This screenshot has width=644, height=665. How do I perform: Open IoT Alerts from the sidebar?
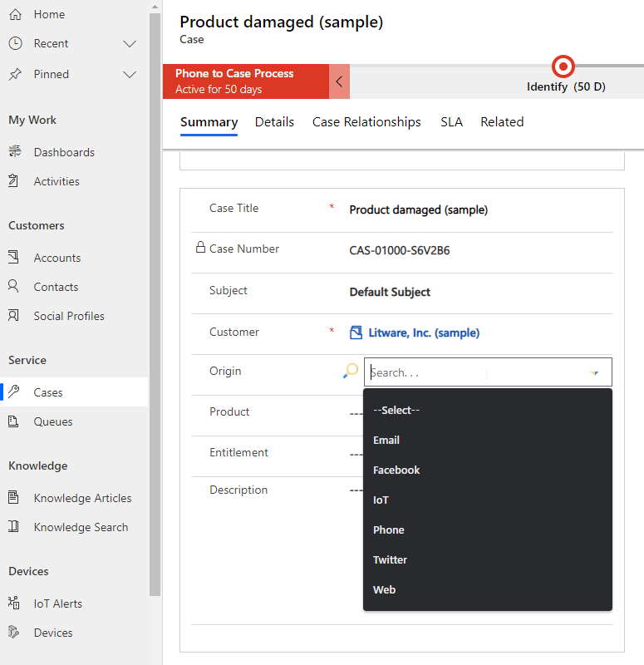pos(58,603)
